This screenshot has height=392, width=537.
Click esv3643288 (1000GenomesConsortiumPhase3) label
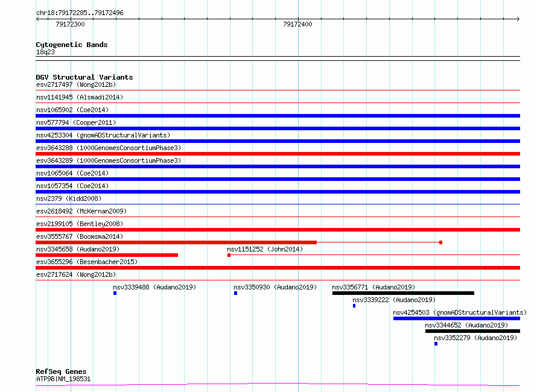coord(109,148)
